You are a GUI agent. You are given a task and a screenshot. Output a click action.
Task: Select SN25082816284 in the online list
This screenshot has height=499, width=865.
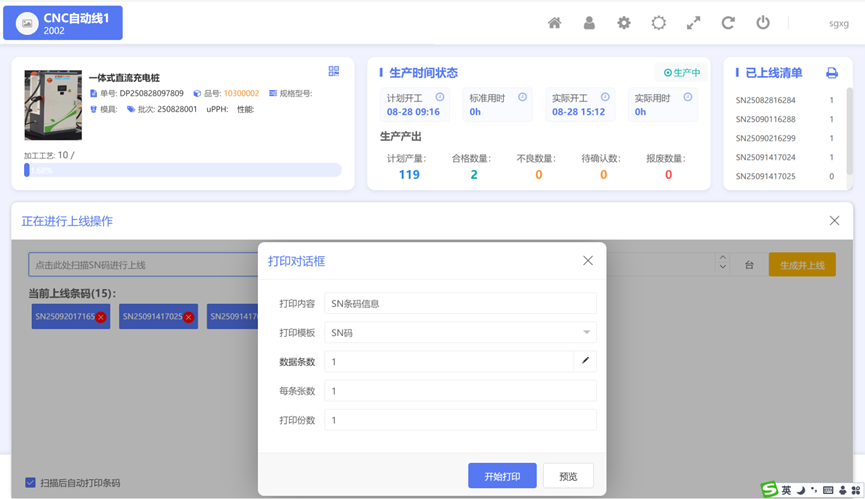point(766,100)
